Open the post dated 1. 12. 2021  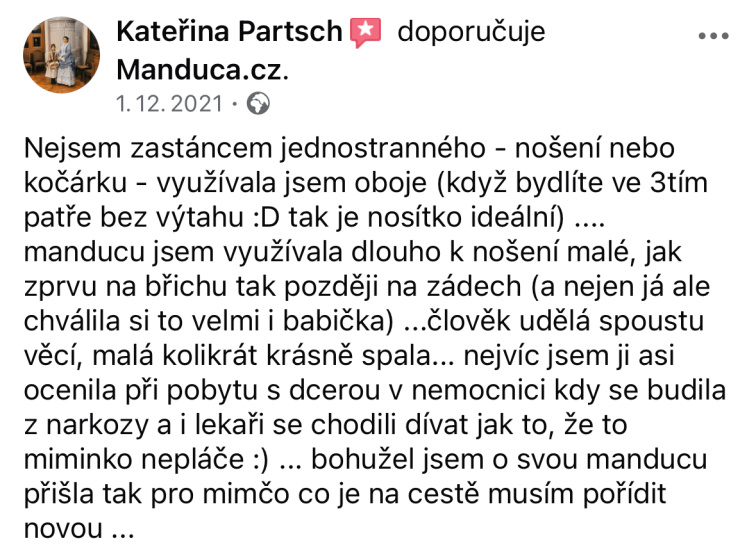pos(171,103)
